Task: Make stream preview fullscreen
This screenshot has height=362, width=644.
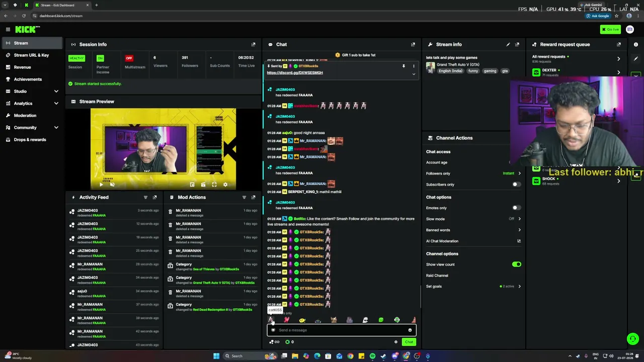Action: (x=214, y=185)
